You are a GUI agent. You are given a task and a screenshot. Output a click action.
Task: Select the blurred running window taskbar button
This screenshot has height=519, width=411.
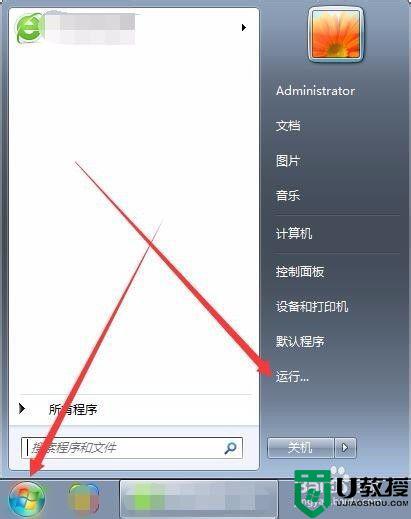point(199,499)
